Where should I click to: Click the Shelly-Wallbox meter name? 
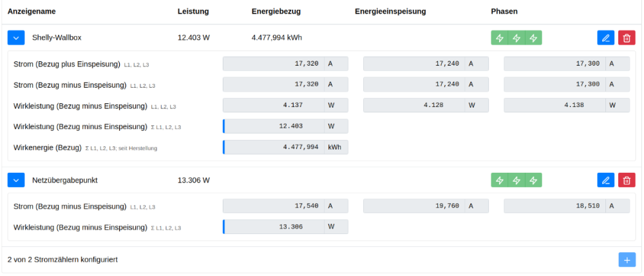pos(57,38)
